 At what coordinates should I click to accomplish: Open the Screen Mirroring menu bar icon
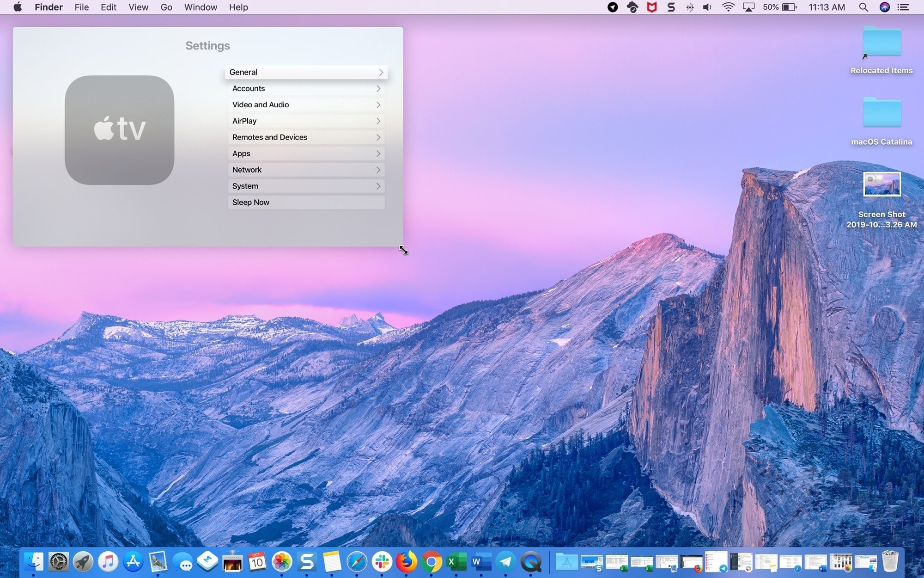pos(748,7)
